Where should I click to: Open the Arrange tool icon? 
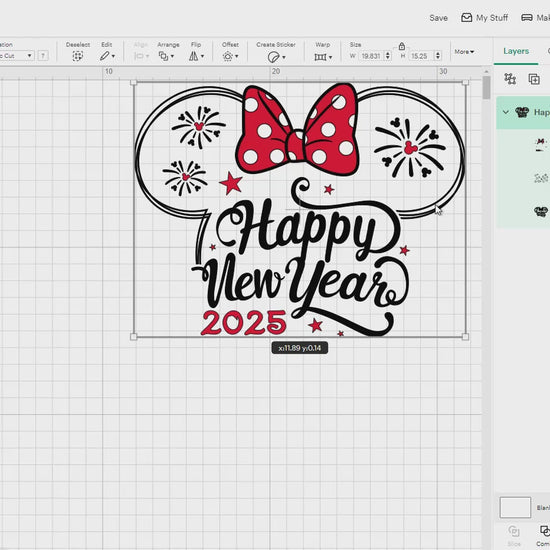[163, 56]
